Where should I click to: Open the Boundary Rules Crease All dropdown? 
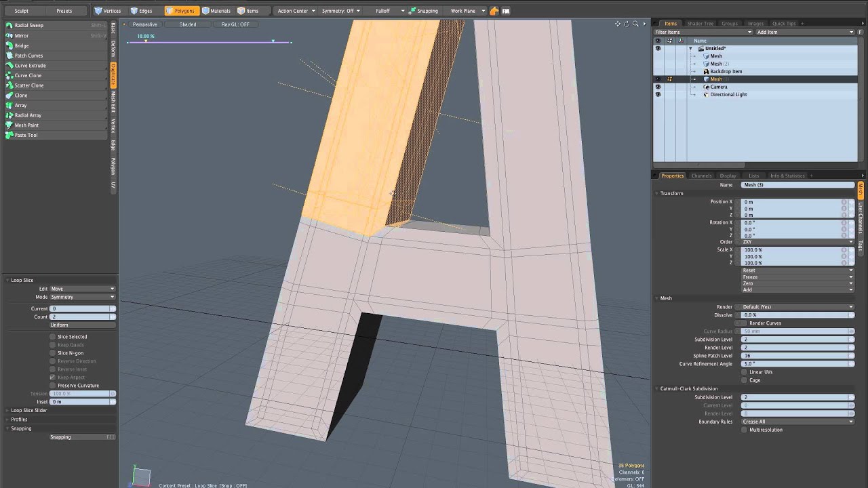click(x=797, y=422)
